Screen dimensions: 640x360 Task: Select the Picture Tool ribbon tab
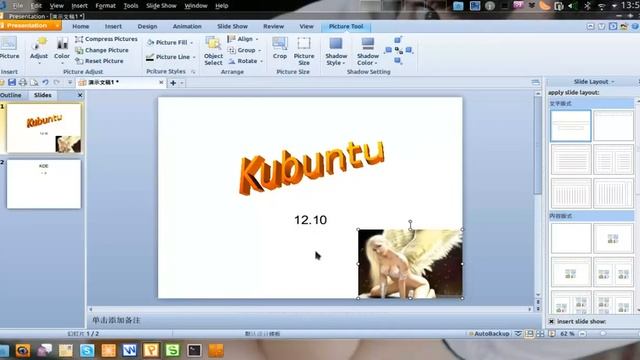point(346,27)
